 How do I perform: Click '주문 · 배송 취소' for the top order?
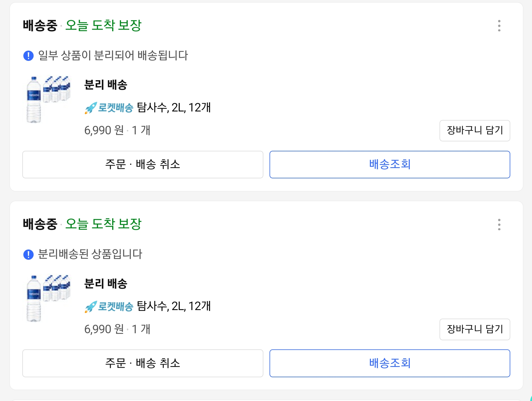143,164
